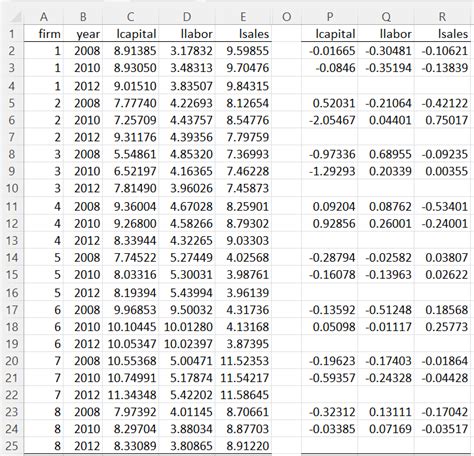Click 'lsales' header in column R
This screenshot has width=474, height=456.
coord(442,34)
